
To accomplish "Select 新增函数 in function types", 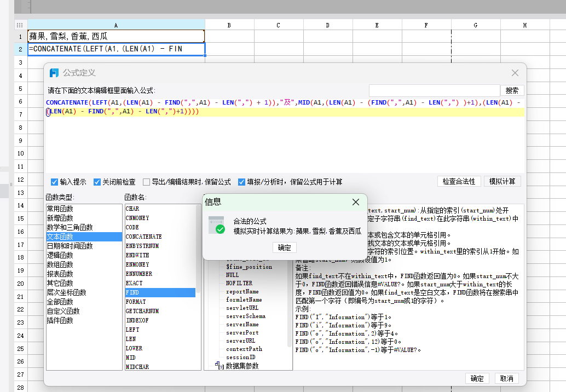I will coord(84,218).
